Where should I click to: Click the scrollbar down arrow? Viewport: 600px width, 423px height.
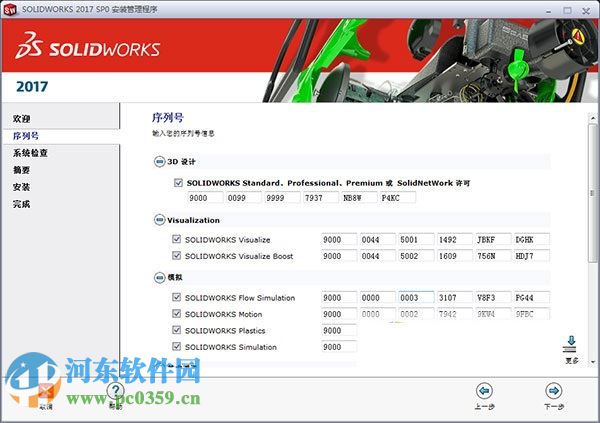[x=593, y=362]
